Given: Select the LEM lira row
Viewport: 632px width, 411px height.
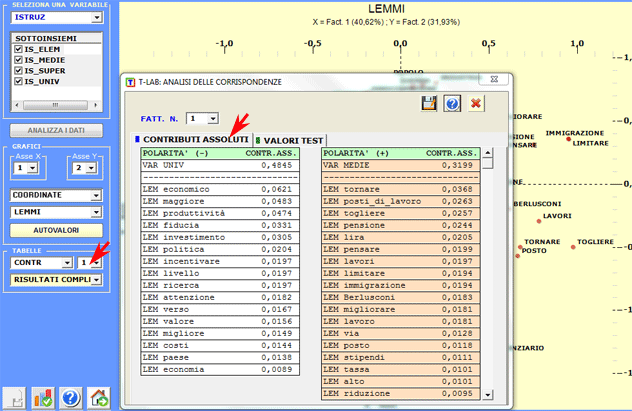Looking at the screenshot, I should 401,237.
